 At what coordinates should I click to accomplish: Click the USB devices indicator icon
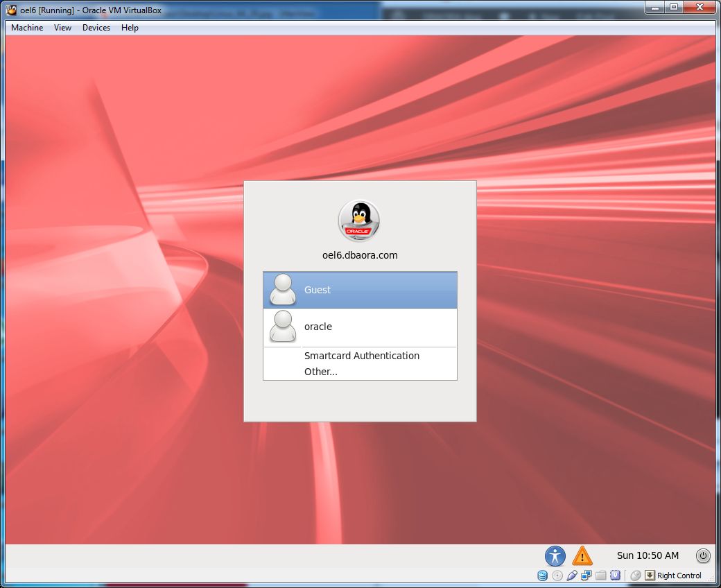click(571, 575)
